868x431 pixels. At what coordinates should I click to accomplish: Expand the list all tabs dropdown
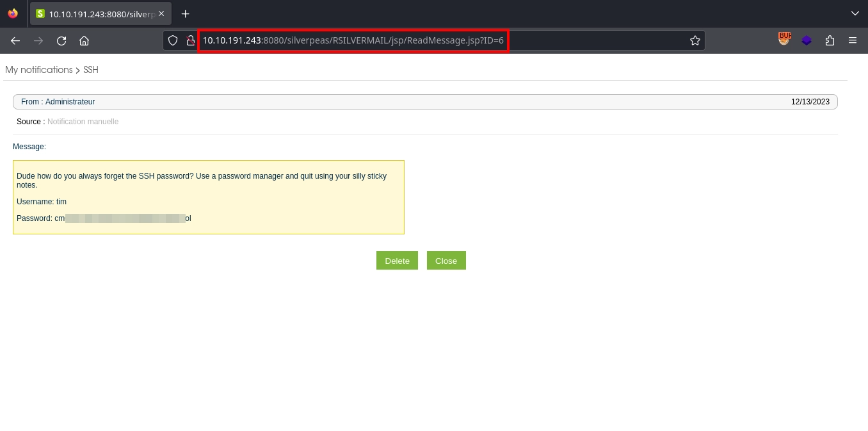[x=855, y=13]
